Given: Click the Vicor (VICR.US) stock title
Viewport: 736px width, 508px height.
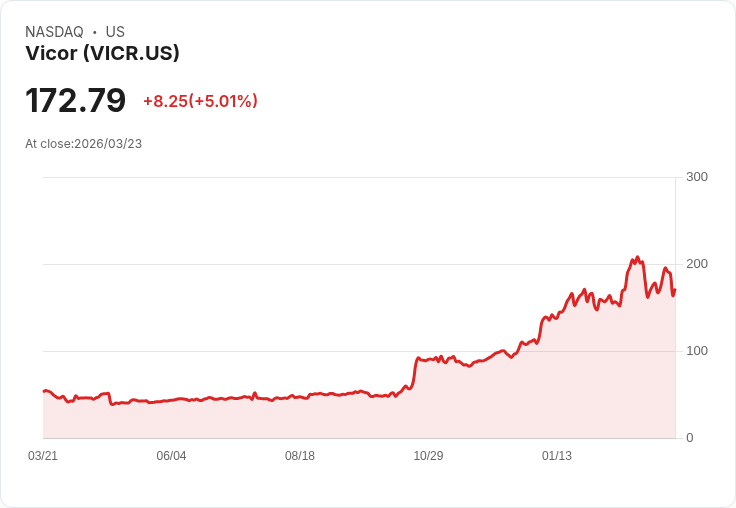Looking at the screenshot, I should 102,53.
